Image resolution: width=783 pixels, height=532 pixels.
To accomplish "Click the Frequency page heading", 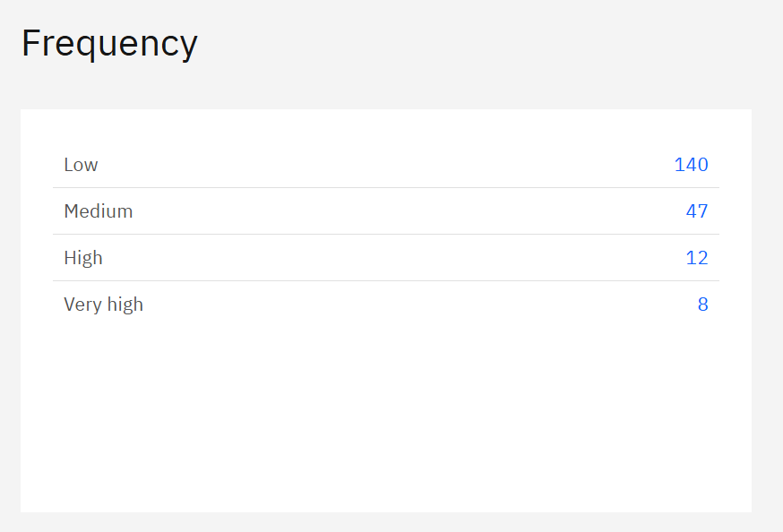I will tap(109, 43).
